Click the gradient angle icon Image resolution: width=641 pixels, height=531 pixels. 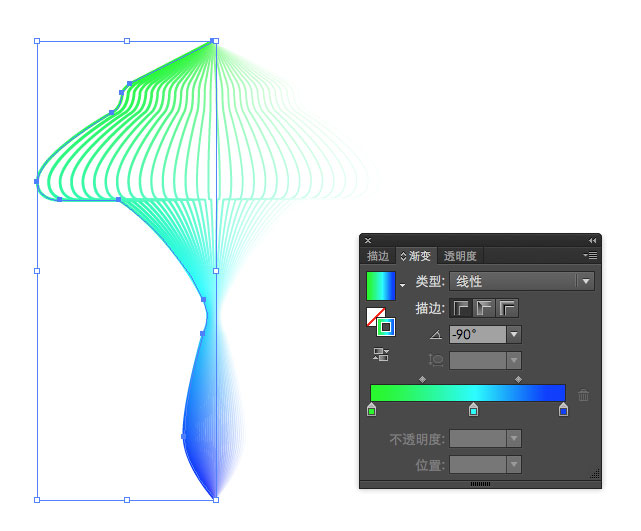436,335
